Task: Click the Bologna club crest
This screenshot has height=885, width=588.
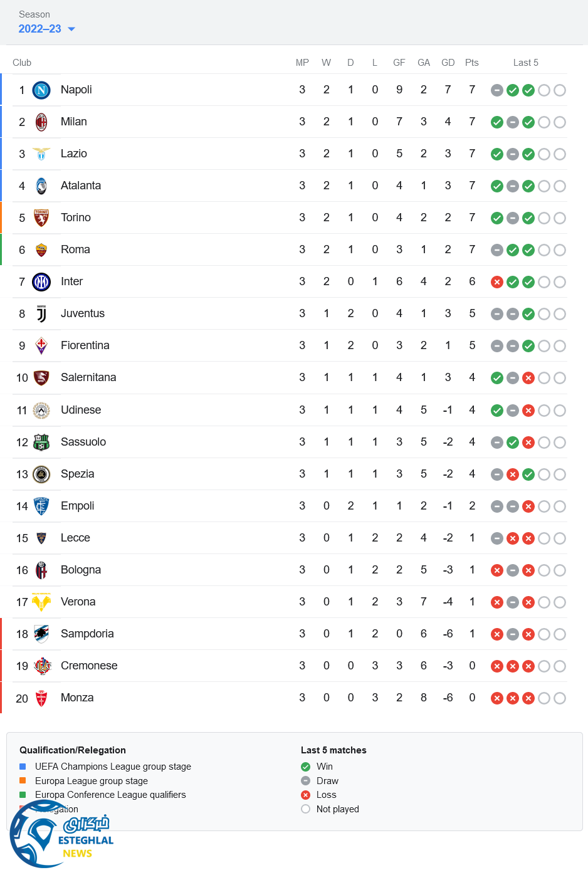Action: click(x=41, y=570)
